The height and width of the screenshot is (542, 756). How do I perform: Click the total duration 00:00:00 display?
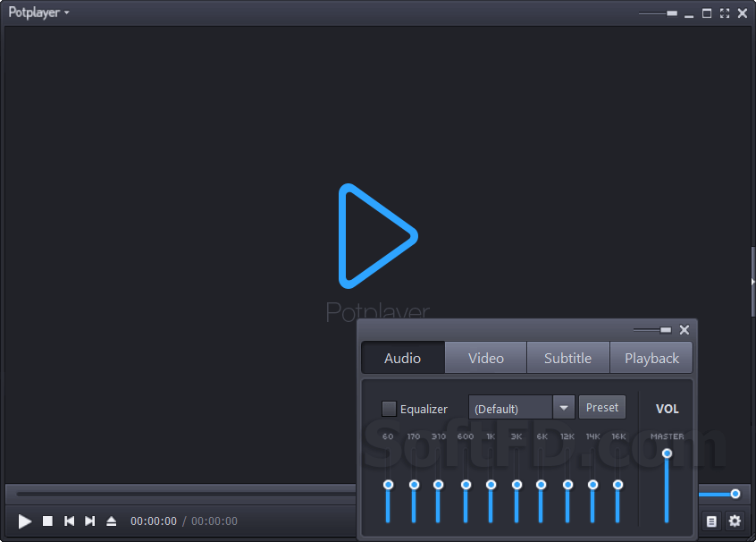tap(214, 521)
